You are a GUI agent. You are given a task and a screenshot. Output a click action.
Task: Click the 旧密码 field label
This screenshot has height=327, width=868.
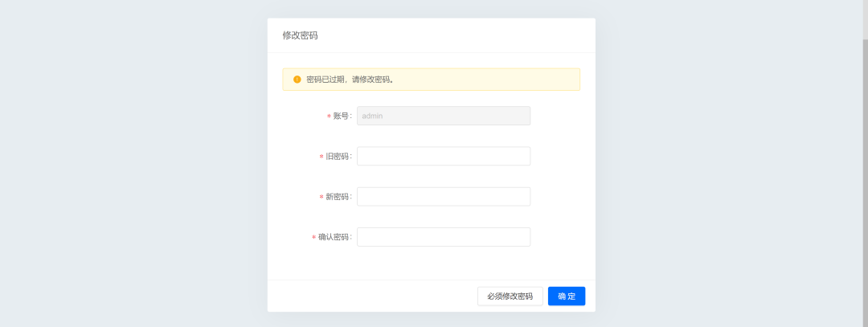coord(338,157)
